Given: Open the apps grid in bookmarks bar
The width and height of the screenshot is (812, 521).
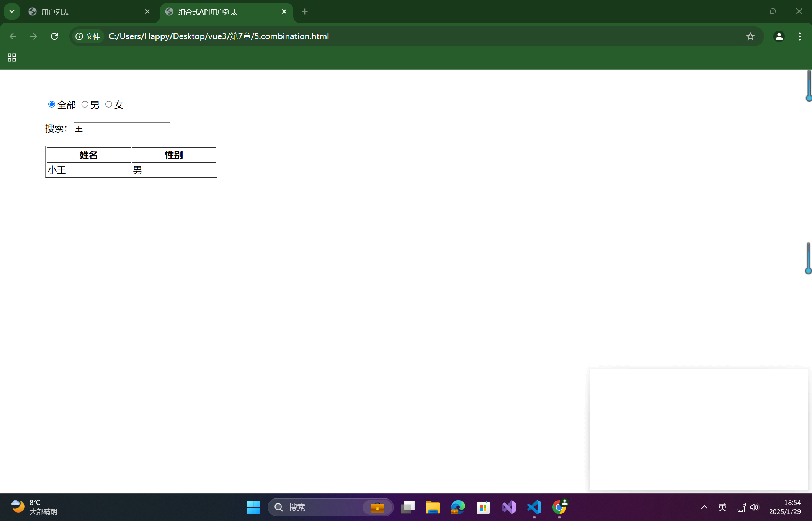Looking at the screenshot, I should (12, 57).
